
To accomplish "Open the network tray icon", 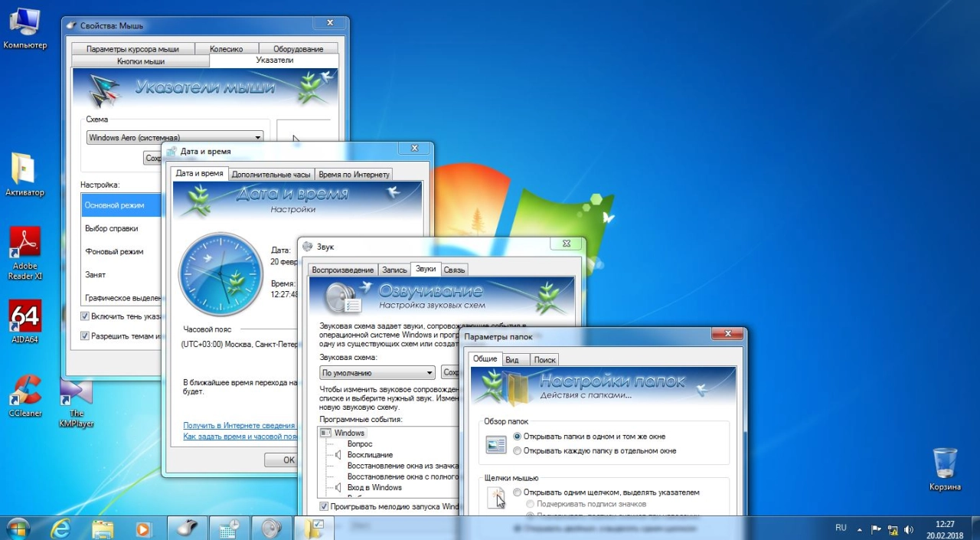I will tap(893, 529).
